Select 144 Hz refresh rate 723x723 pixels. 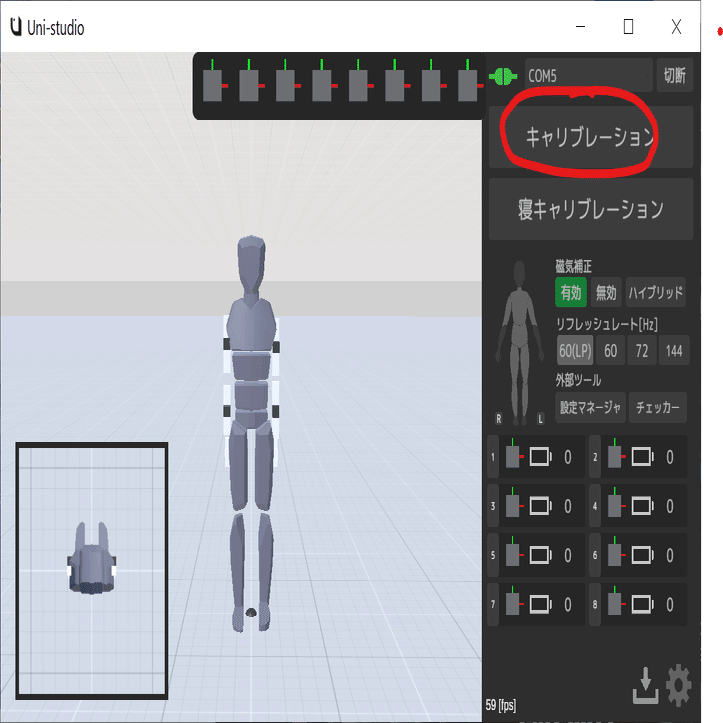pyautogui.click(x=674, y=351)
